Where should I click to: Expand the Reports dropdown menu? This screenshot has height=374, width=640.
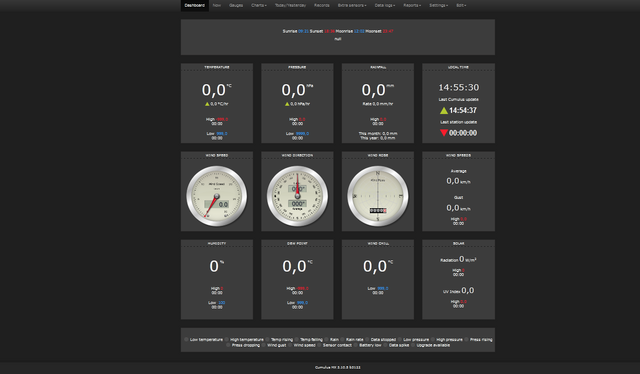[x=412, y=5]
